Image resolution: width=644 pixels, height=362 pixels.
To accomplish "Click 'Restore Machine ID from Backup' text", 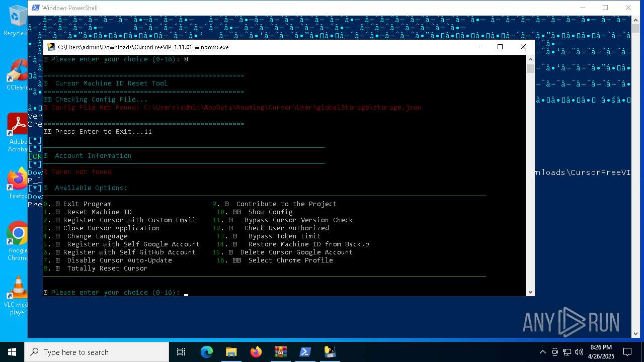I will (x=309, y=244).
